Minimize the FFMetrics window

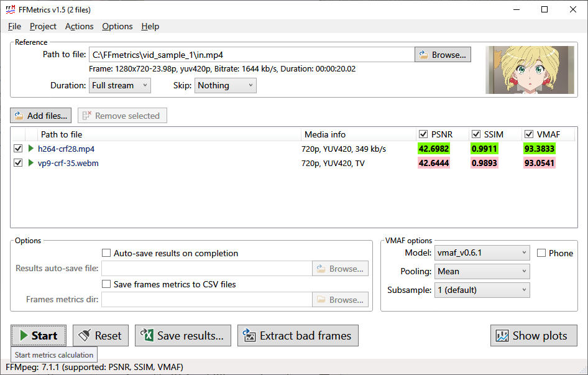(517, 9)
